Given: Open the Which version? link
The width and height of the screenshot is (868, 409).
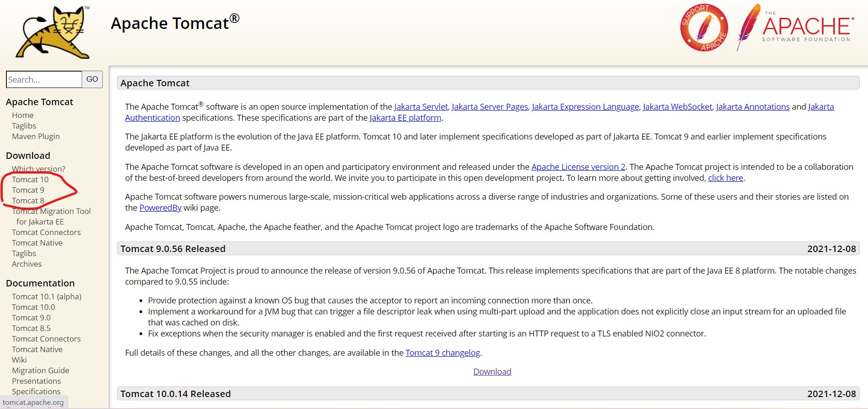Looking at the screenshot, I should point(39,169).
